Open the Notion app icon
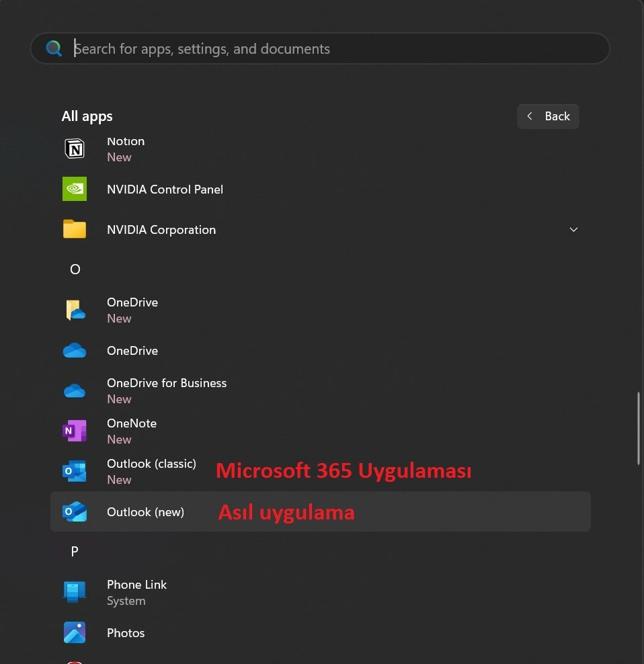This screenshot has width=644, height=664. [x=75, y=149]
